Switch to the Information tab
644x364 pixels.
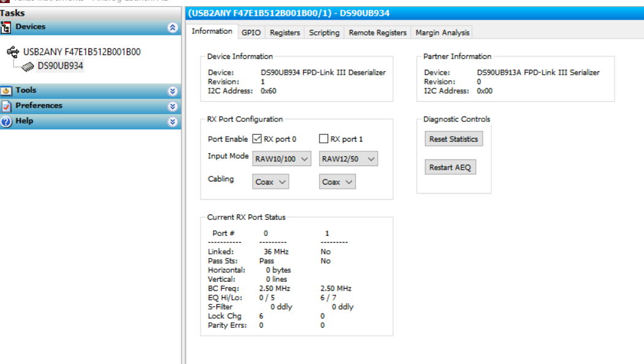(x=212, y=31)
